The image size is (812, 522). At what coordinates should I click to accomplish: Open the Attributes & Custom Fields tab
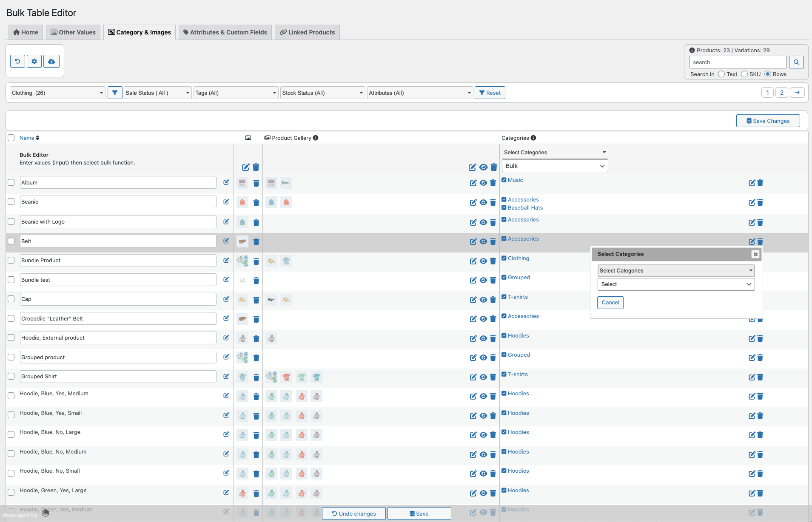[225, 32]
